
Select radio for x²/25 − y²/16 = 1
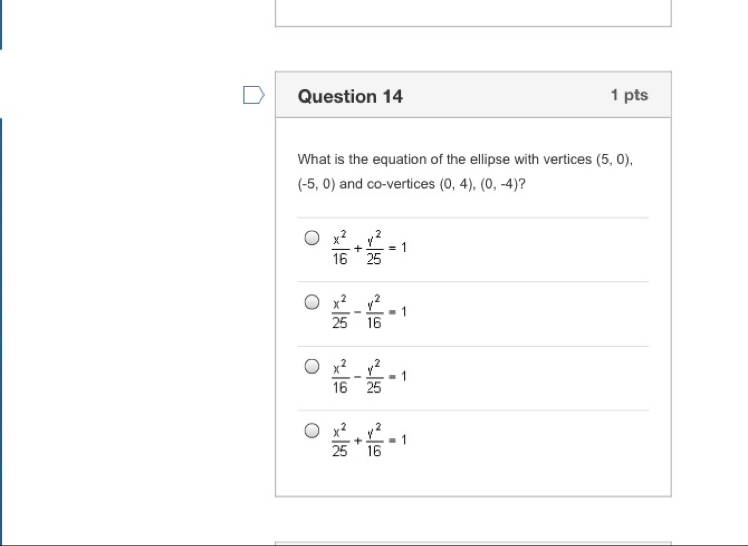tap(312, 302)
